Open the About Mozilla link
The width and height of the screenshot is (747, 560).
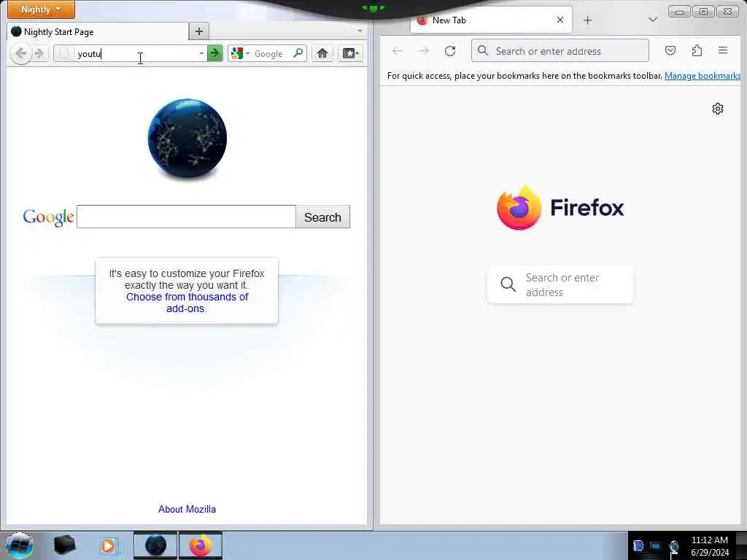[x=187, y=509]
